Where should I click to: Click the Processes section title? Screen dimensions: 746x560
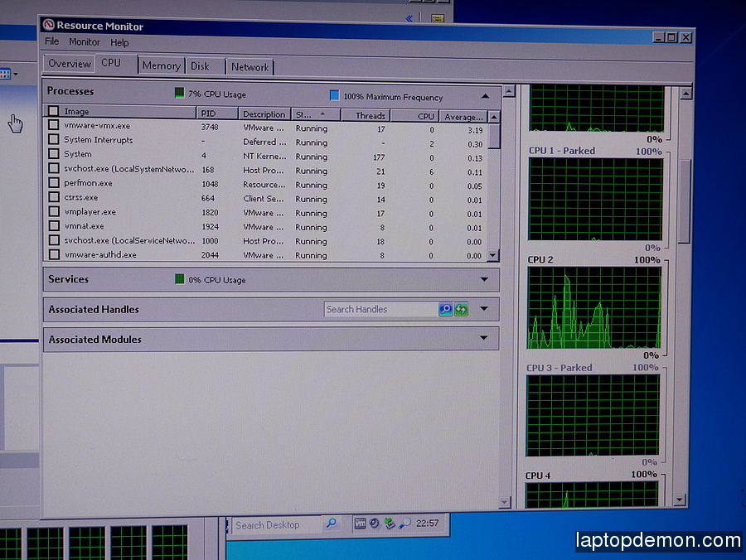click(70, 91)
